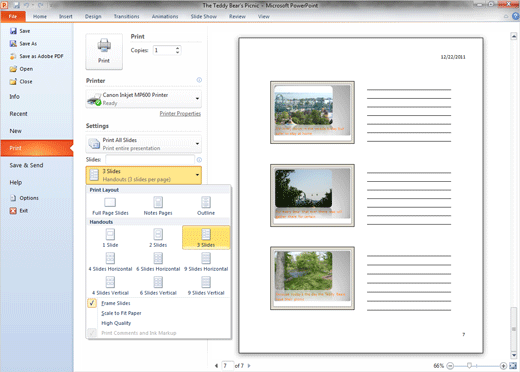The image size is (520, 372).
Task: Click the Open folder icon
Action: 13,69
